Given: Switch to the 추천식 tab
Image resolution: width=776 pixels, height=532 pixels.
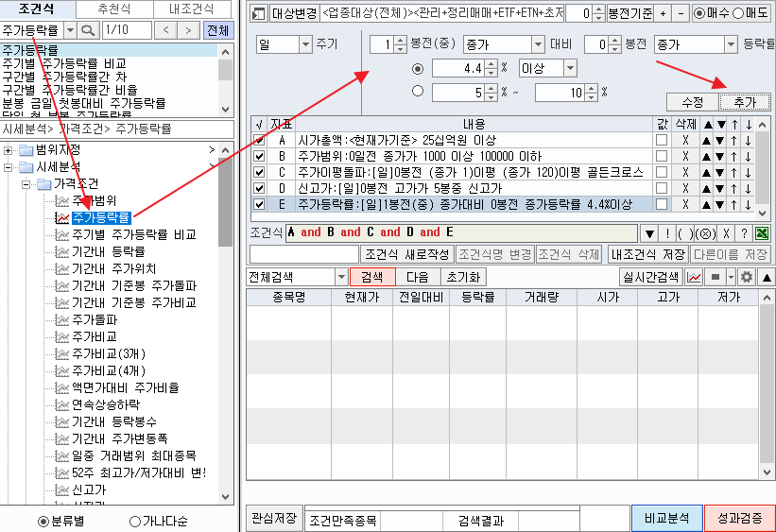Looking at the screenshot, I should point(114,9).
